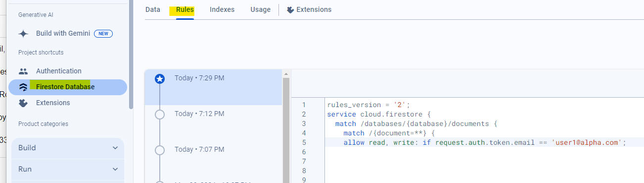Click the Build with Gemini sparkle icon
This screenshot has width=644, height=183.
point(23,34)
